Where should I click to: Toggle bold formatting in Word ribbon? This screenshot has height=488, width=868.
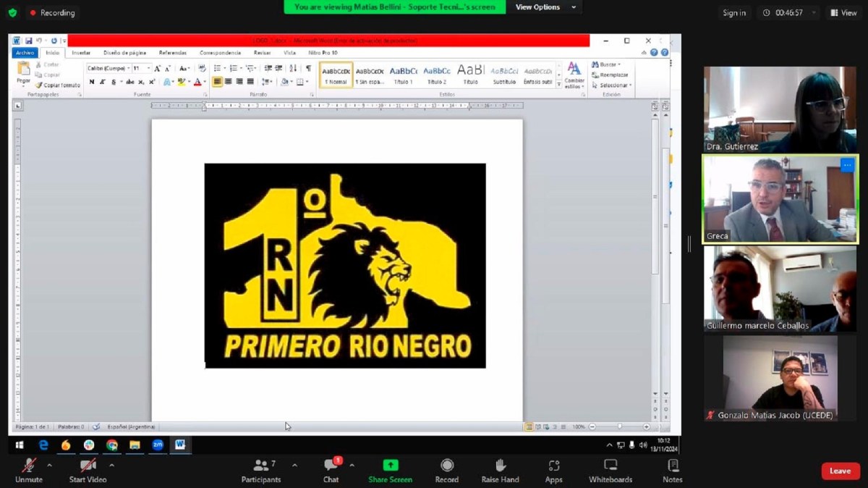point(92,83)
